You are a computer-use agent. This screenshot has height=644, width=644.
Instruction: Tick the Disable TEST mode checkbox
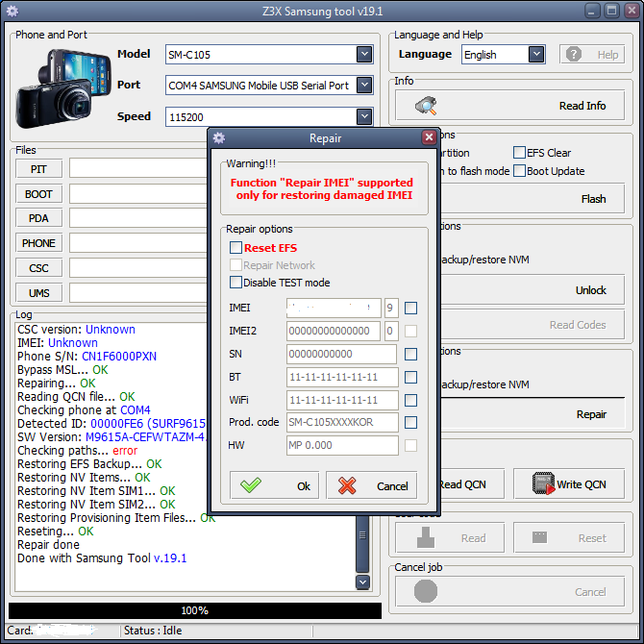(235, 283)
